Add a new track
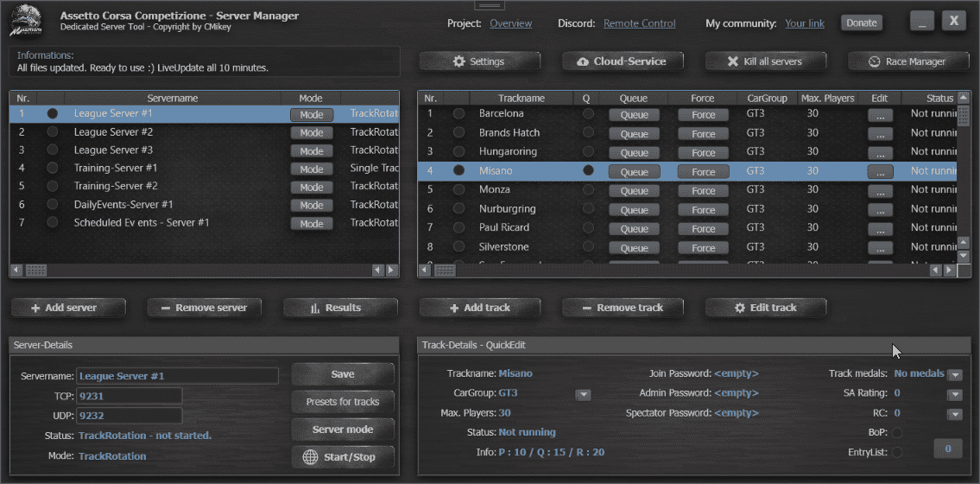The width and height of the screenshot is (980, 484). 479,308
